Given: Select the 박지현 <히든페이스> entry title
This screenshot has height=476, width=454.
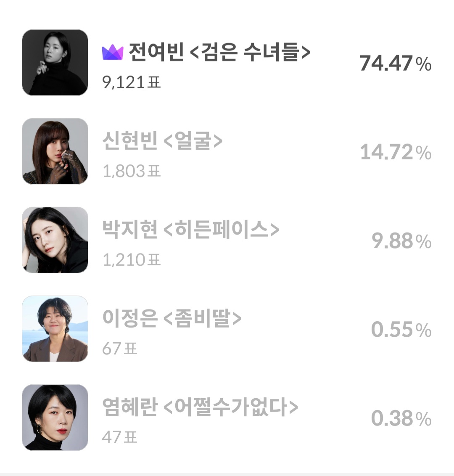Looking at the screenshot, I should click(x=191, y=230).
